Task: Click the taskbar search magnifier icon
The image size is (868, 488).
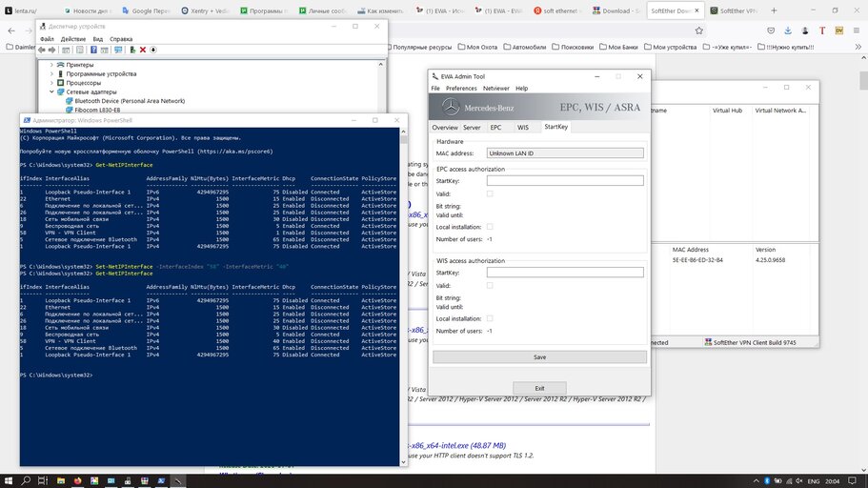Action: click(27, 479)
